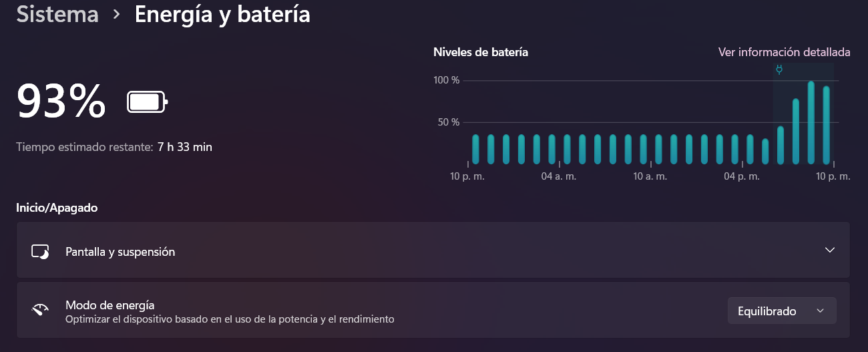Viewport: 868px width, 352px height.
Task: Click the 93% battery percentage text
Action: tap(61, 102)
